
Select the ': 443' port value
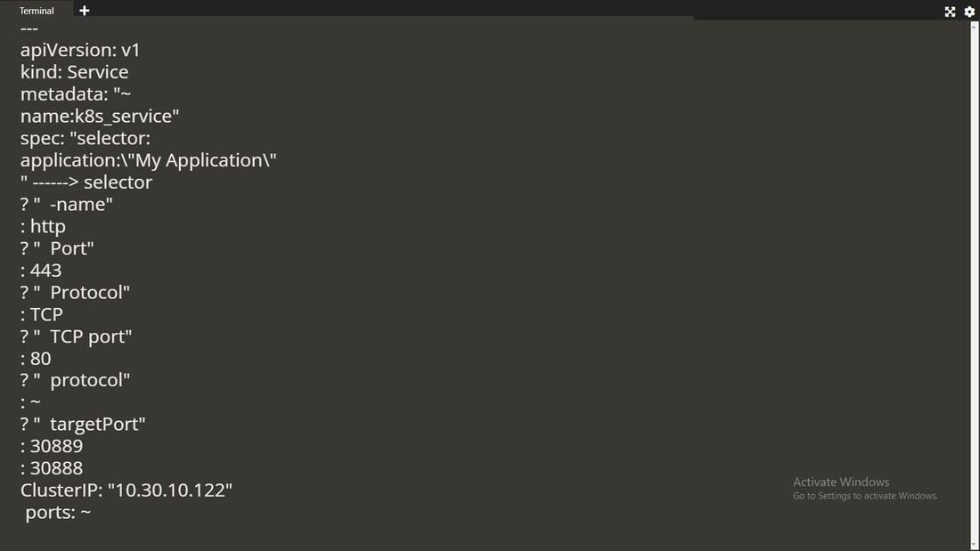point(41,270)
